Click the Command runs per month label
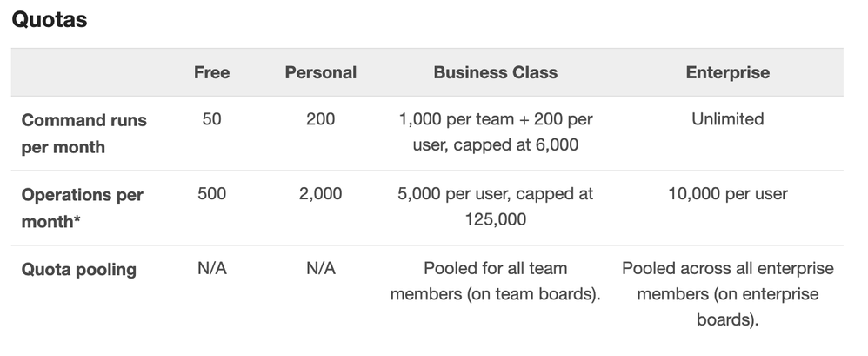Screen dimensions: 868x356 pos(84,133)
